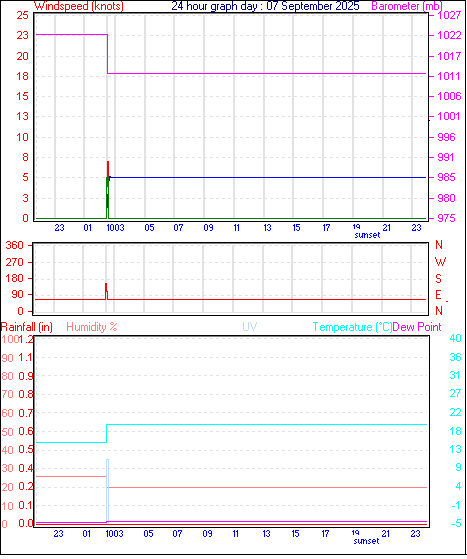Click the 13 hour tick on bottom axis
The width and height of the screenshot is (467, 559).
pos(266,533)
